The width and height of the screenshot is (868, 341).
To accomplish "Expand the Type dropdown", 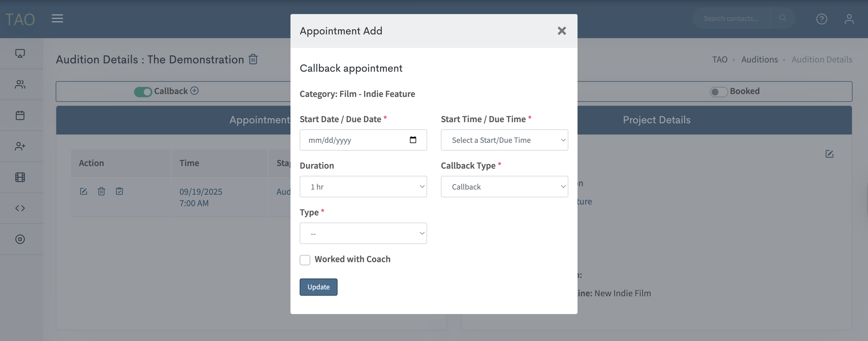I will (363, 234).
